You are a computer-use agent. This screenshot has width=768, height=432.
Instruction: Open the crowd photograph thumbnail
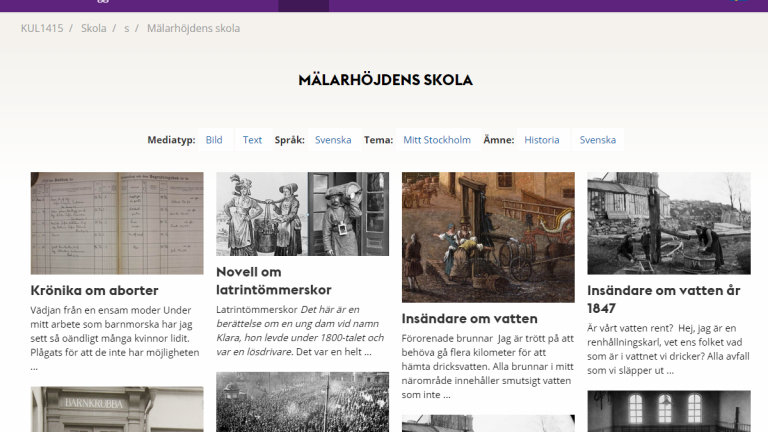[x=303, y=402]
